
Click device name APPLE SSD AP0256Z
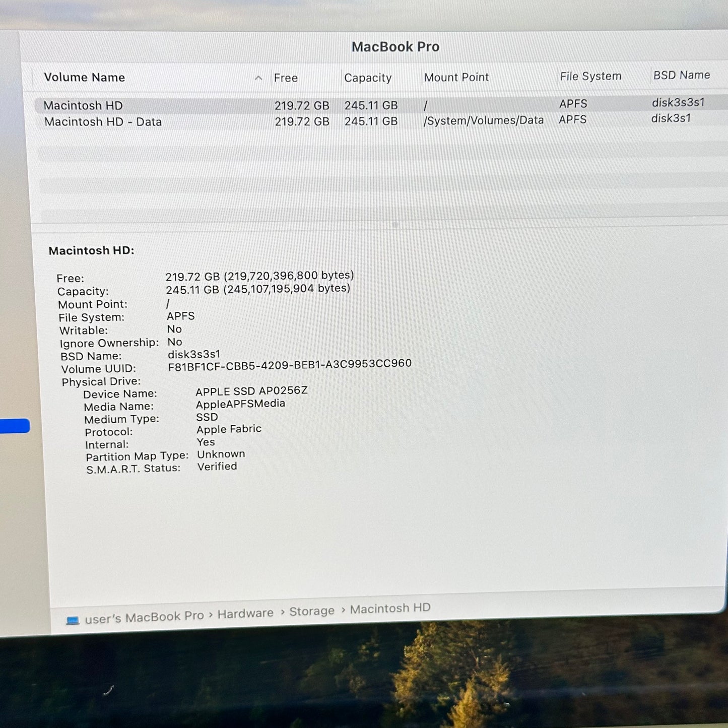tap(251, 391)
